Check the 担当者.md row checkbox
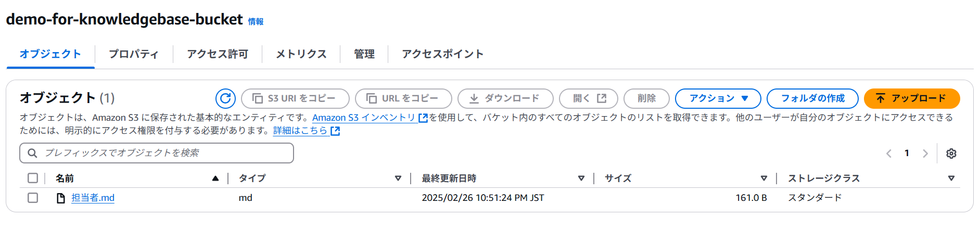The height and width of the screenshot is (242, 980). tap(33, 198)
